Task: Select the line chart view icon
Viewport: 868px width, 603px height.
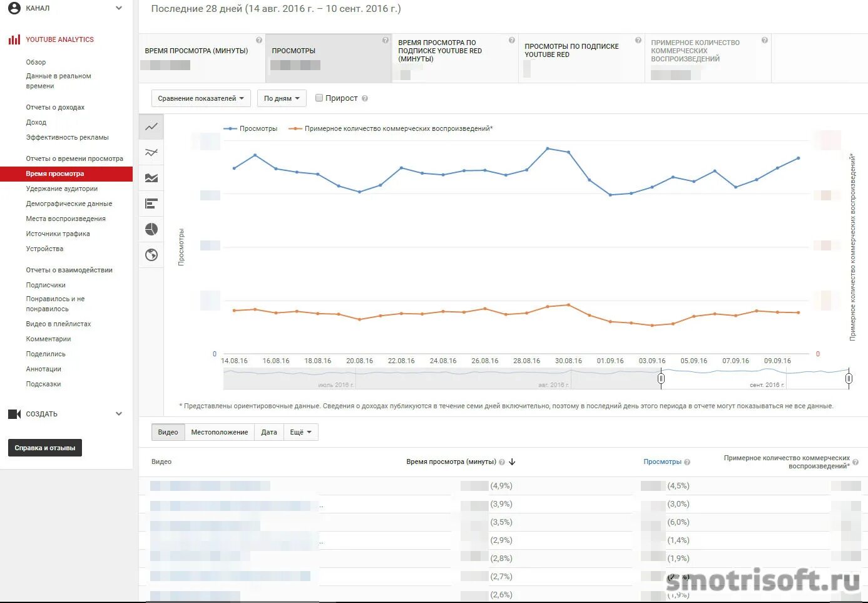Action: click(151, 126)
